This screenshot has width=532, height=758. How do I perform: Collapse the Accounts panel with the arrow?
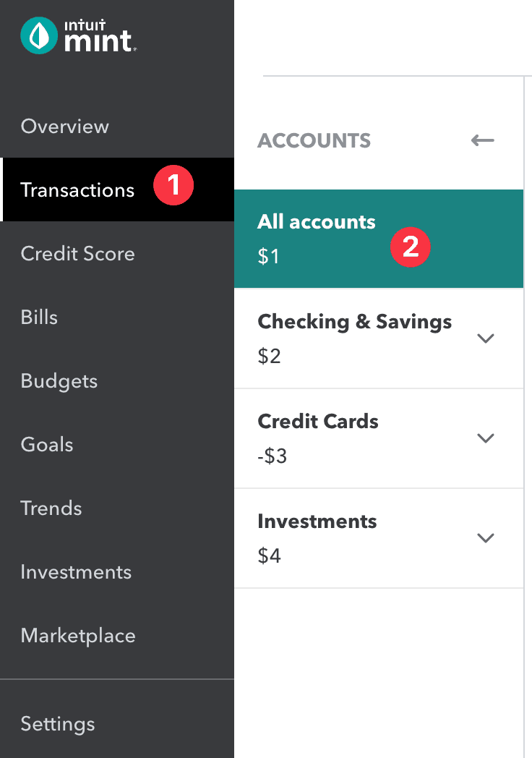click(x=482, y=140)
